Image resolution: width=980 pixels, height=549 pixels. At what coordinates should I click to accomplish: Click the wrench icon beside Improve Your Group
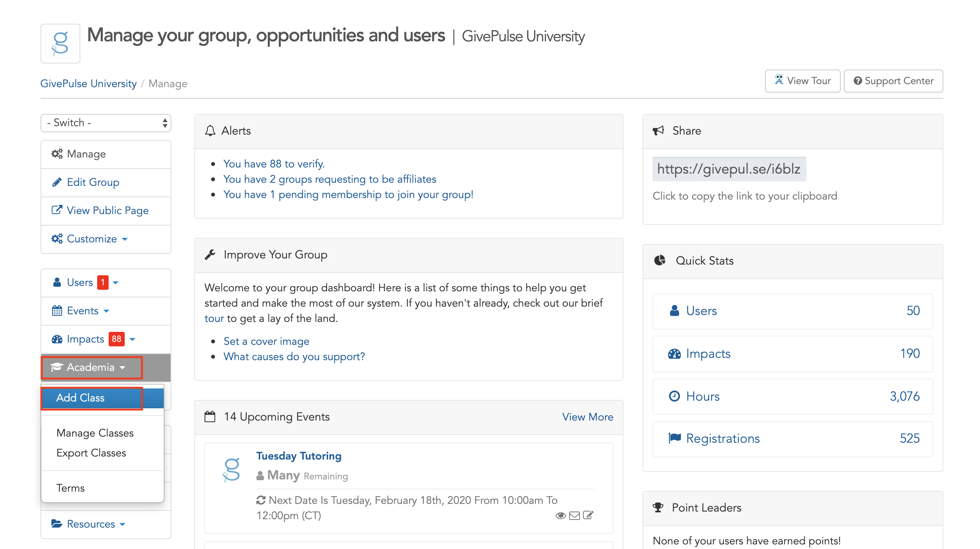coord(210,255)
